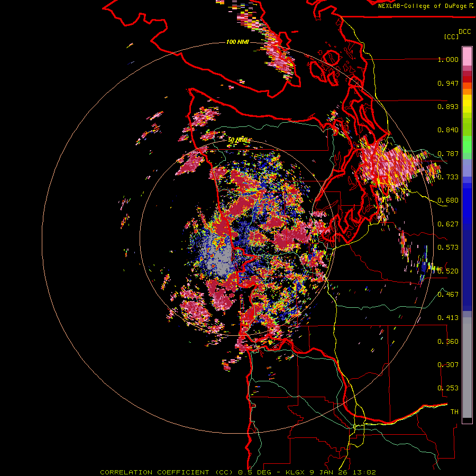Select the 0.253 scale value
The height and width of the screenshot is (476, 476).
(448, 388)
